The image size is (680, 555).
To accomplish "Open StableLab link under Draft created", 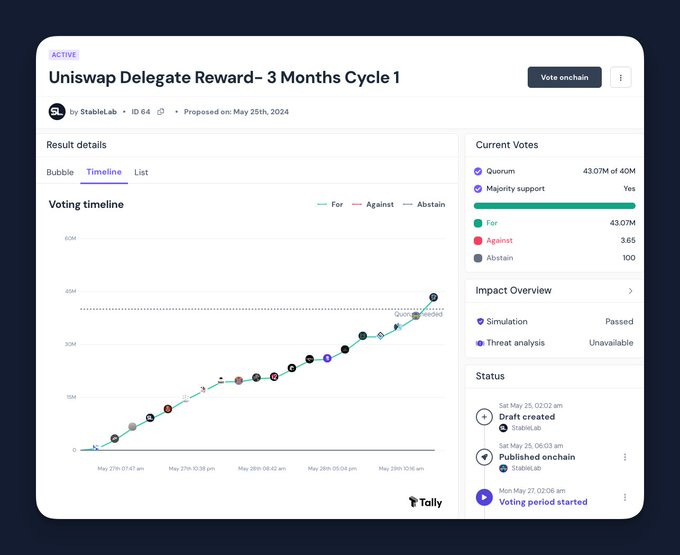I will 526,428.
